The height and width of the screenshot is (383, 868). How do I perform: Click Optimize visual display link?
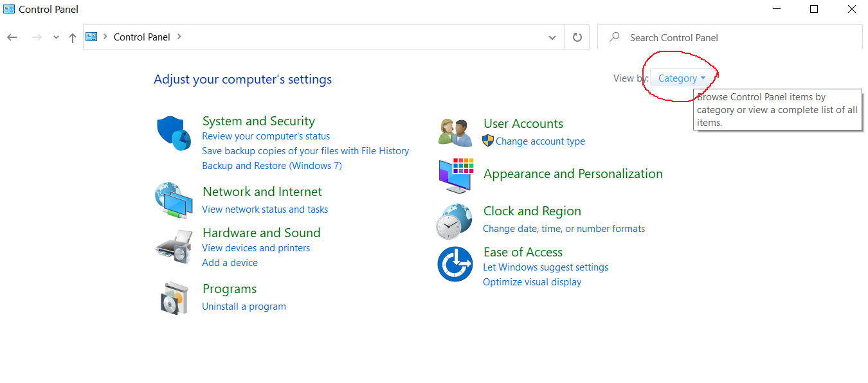point(532,282)
